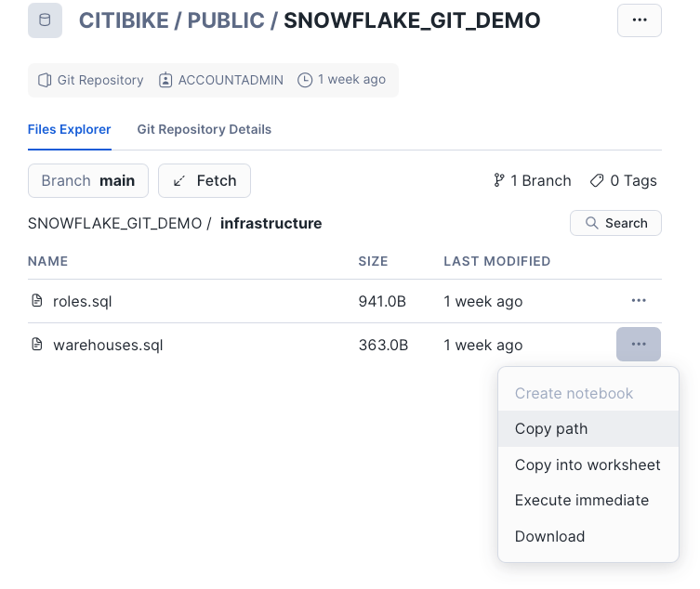Image resolution: width=700 pixels, height=589 pixels.
Task: Choose Copy path from context menu
Action: [x=551, y=429]
